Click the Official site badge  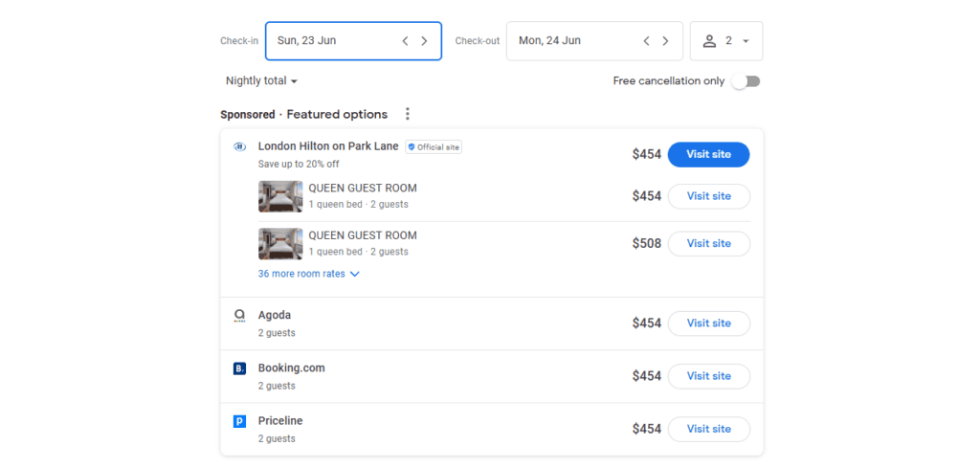(x=434, y=147)
